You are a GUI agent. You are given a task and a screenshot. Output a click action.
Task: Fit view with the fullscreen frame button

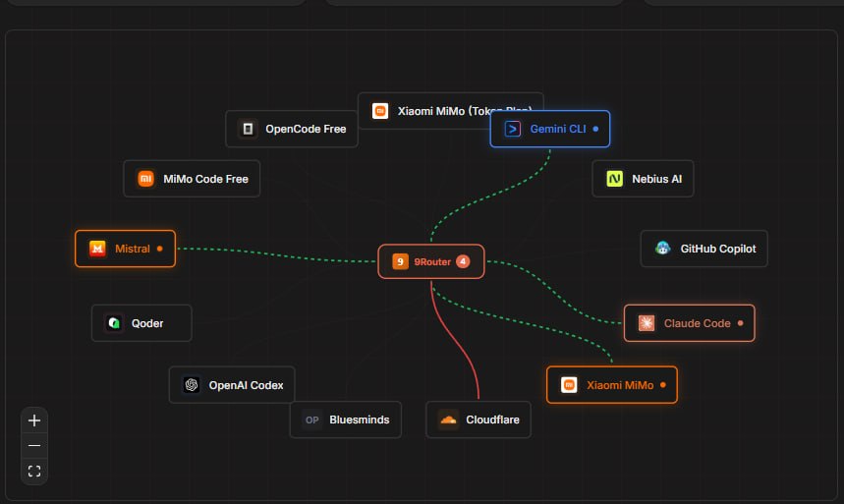pos(34,472)
